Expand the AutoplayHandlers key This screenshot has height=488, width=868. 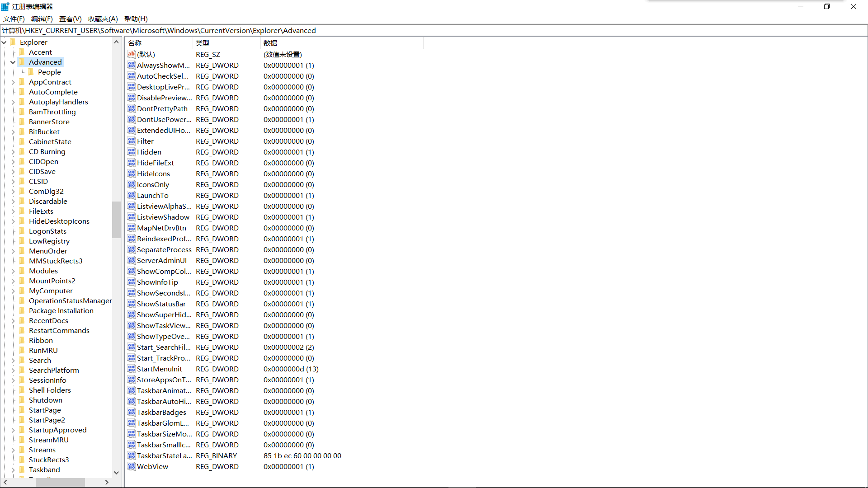point(13,102)
